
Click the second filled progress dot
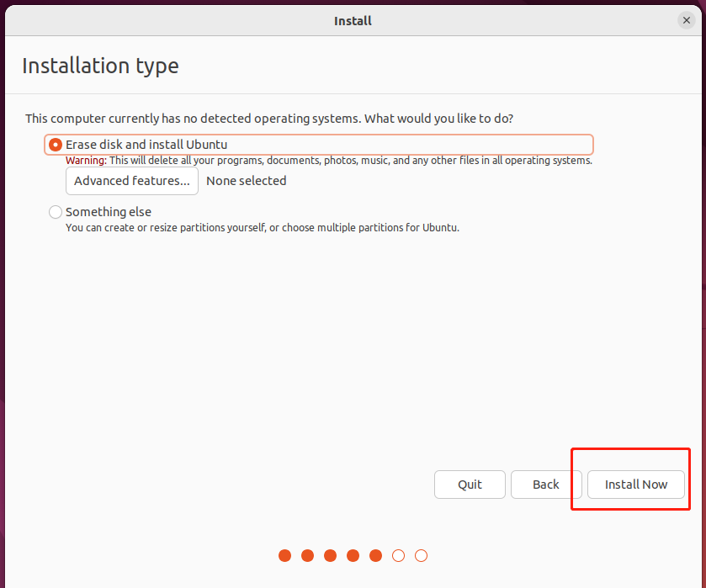click(307, 555)
